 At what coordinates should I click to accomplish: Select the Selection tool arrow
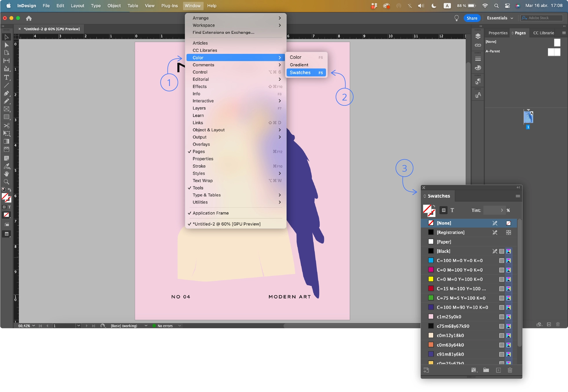(6, 37)
